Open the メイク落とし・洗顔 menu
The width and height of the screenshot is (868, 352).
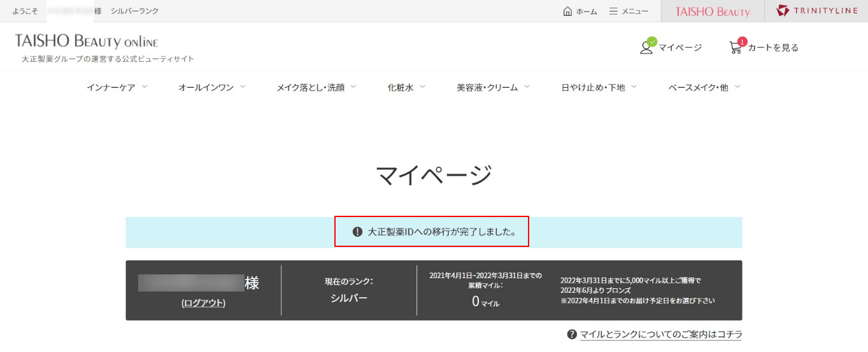[310, 88]
